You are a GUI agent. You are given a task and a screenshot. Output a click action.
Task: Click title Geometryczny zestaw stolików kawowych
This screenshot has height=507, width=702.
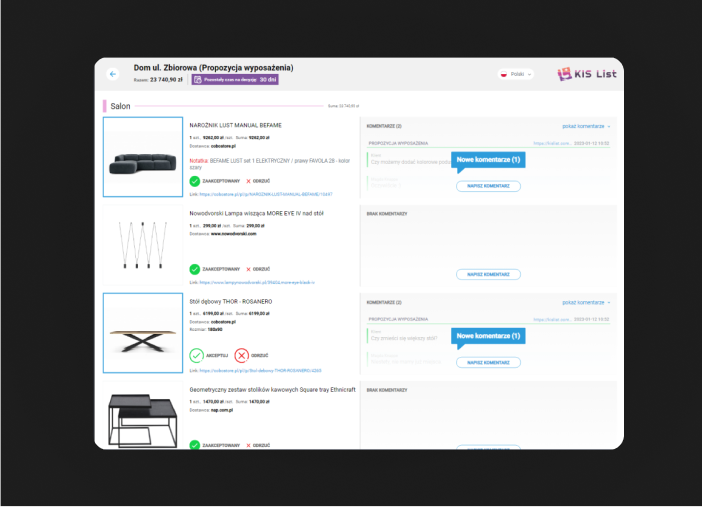(273, 390)
